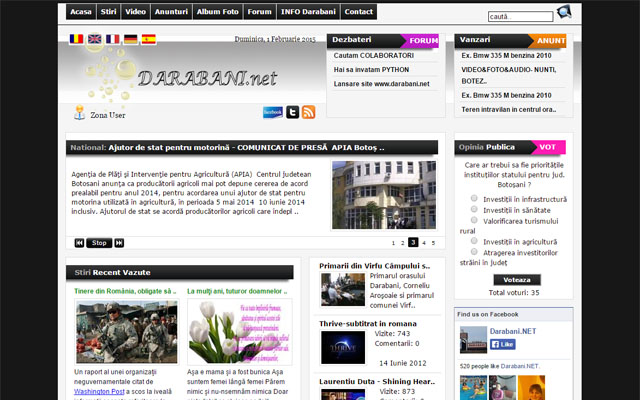Select Investiții în sănătate option
The width and height of the screenshot is (640, 400).
(474, 209)
